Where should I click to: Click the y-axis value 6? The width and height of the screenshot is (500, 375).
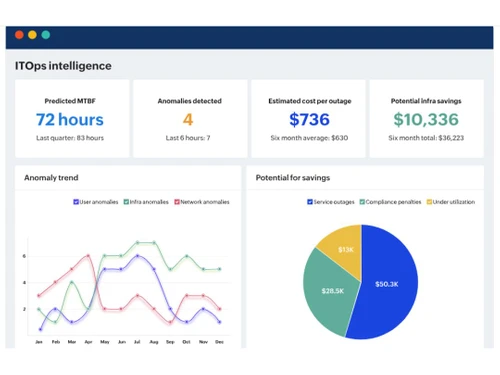tap(24, 256)
